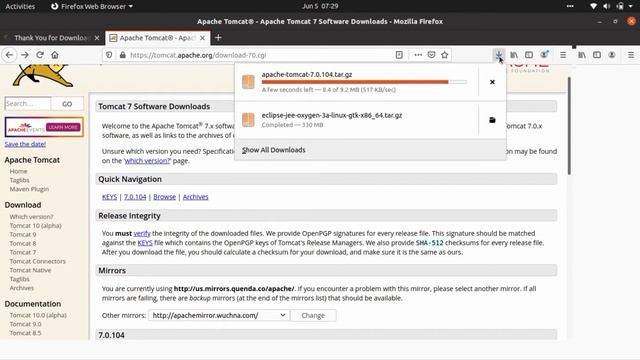Click the Change mirror button

[313, 315]
